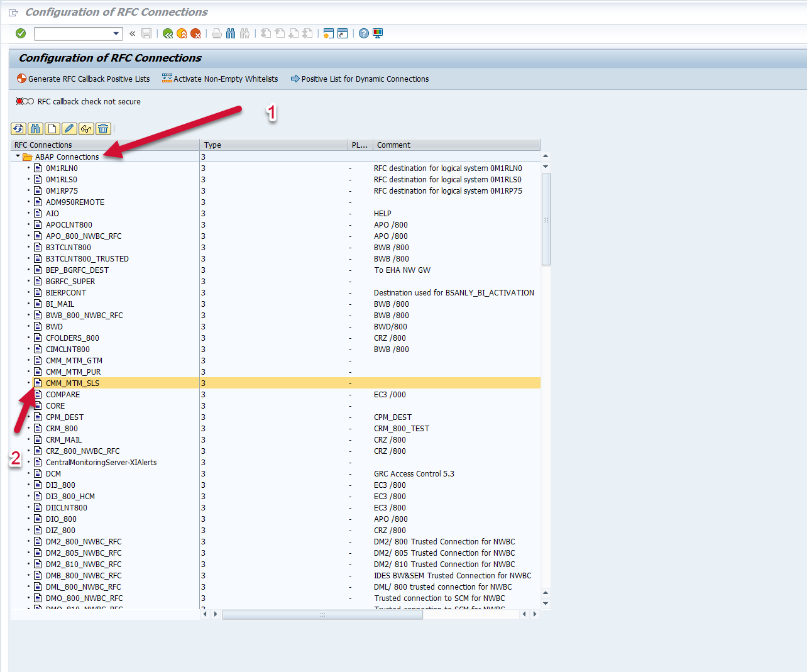This screenshot has width=807, height=672.
Task: Click the green Back arrow icon
Action: [x=168, y=33]
